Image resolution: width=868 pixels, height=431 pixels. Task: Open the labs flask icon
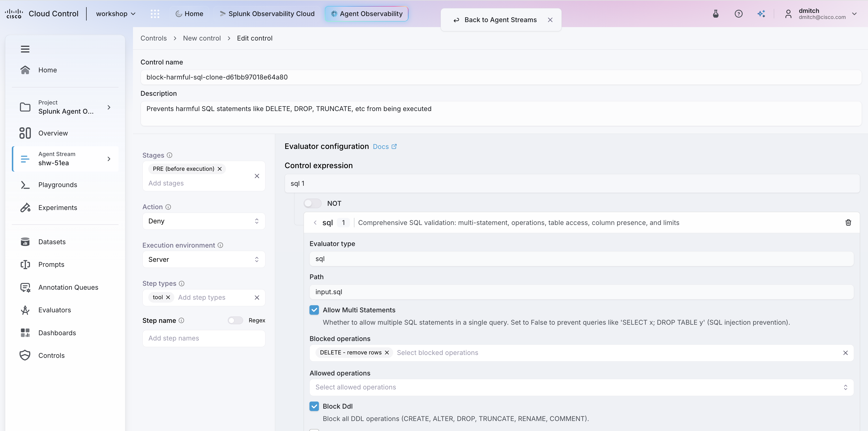[x=716, y=14]
